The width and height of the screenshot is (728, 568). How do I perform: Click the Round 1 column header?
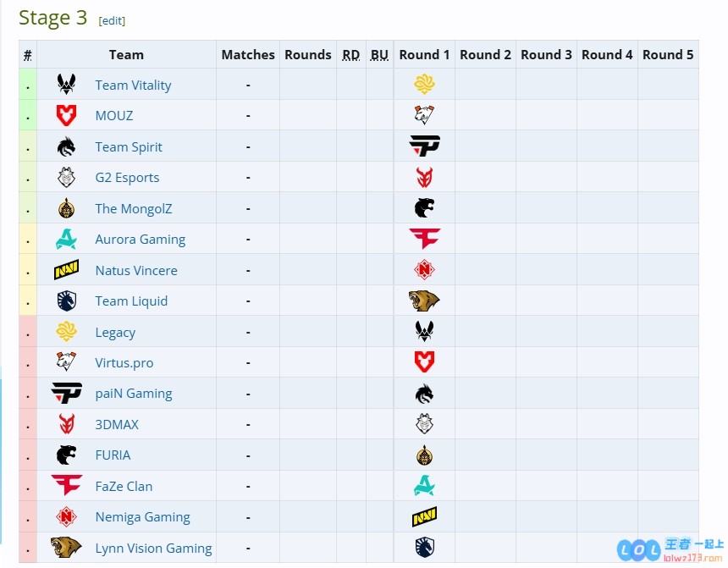point(424,55)
